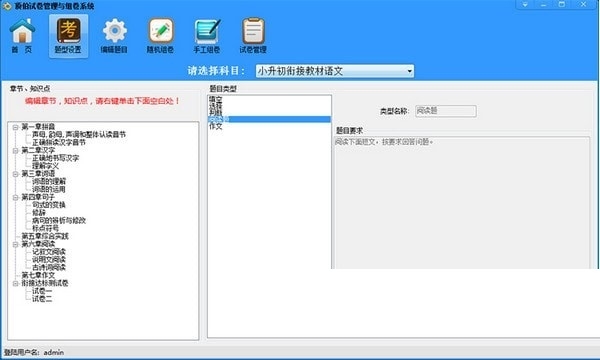Collapse the 第四章句子 node
Screen dimensions: 600x360
[15, 197]
